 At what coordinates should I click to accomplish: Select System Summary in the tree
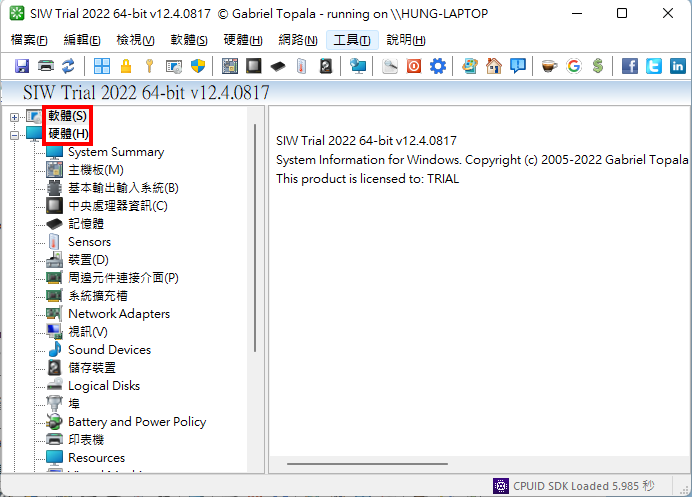tap(116, 152)
